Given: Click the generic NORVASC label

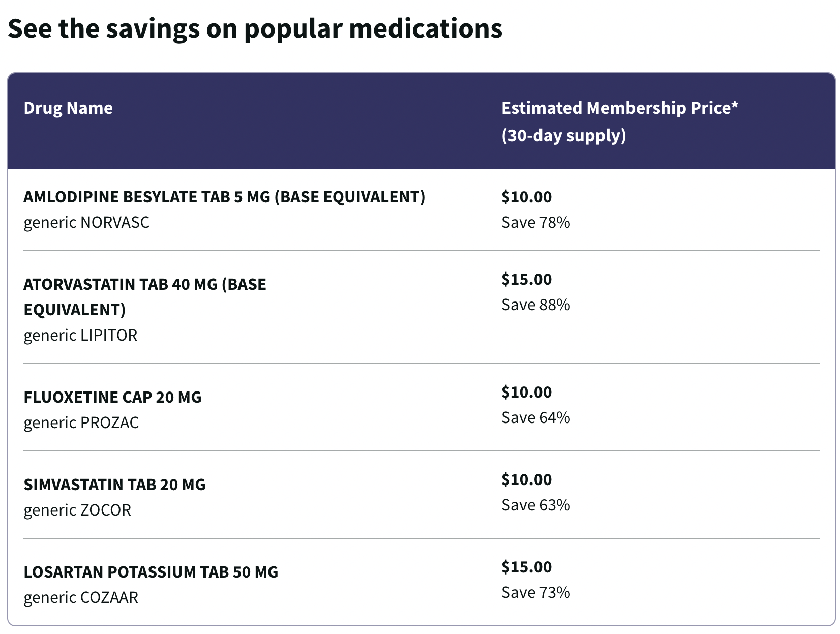Looking at the screenshot, I should [x=86, y=223].
